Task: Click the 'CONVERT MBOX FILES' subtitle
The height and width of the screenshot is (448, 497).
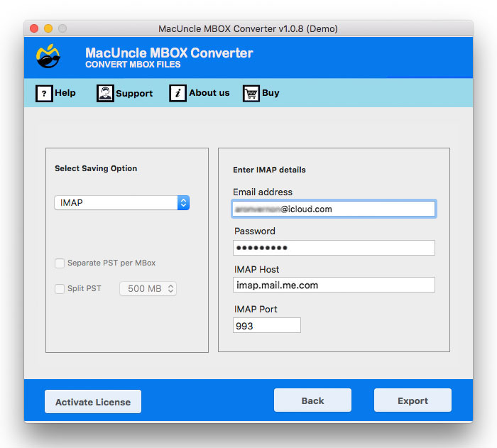Action: pyautogui.click(x=133, y=65)
